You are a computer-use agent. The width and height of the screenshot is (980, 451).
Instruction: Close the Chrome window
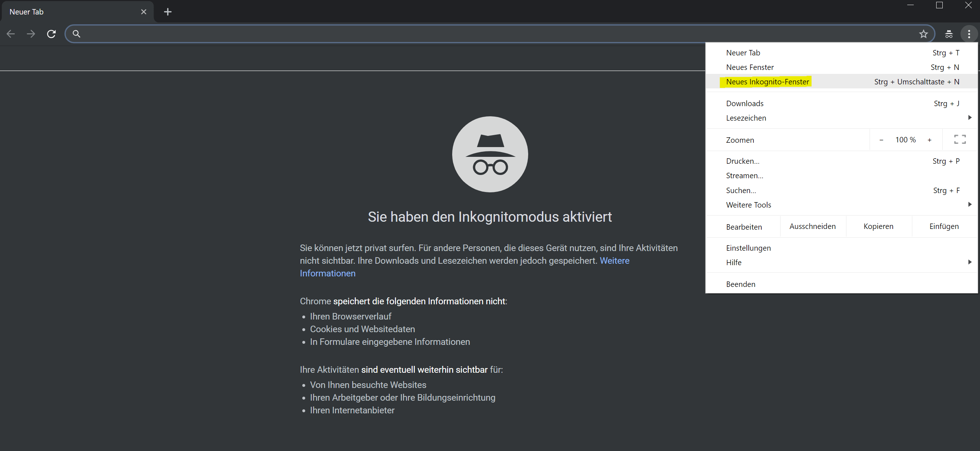968,5
